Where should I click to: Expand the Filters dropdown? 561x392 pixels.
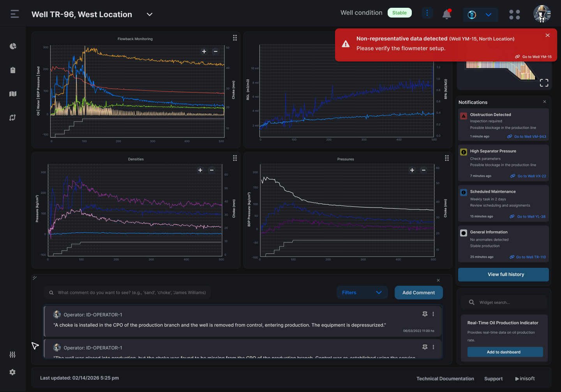pyautogui.click(x=362, y=293)
